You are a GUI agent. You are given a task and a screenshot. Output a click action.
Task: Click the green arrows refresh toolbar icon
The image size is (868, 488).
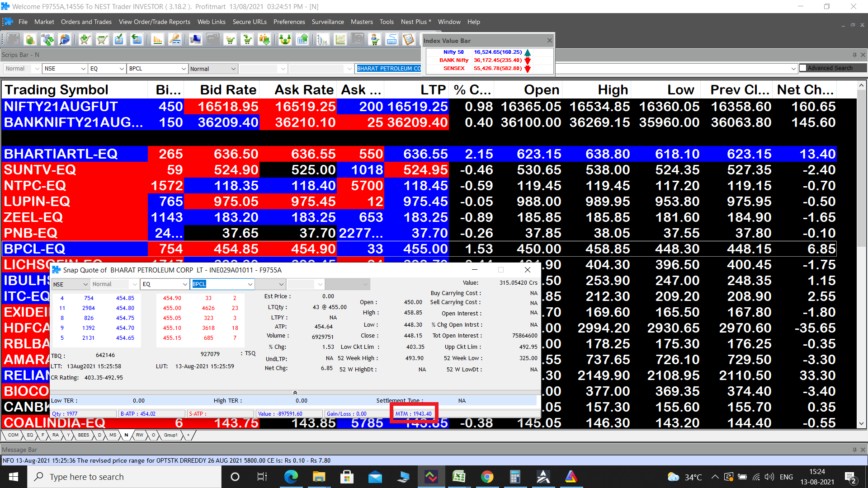47,40
